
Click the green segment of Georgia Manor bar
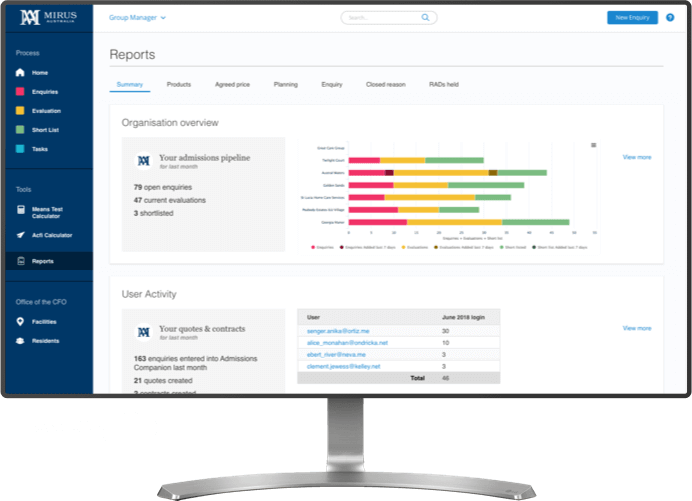tap(536, 222)
